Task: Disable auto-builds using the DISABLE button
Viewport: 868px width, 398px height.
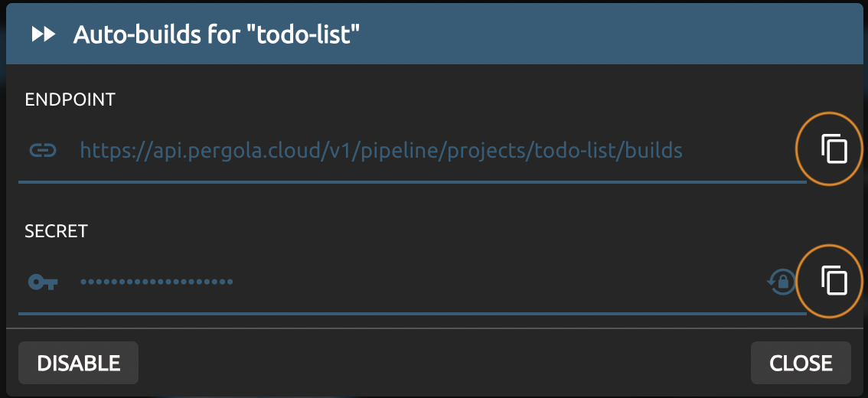Action: click(78, 363)
